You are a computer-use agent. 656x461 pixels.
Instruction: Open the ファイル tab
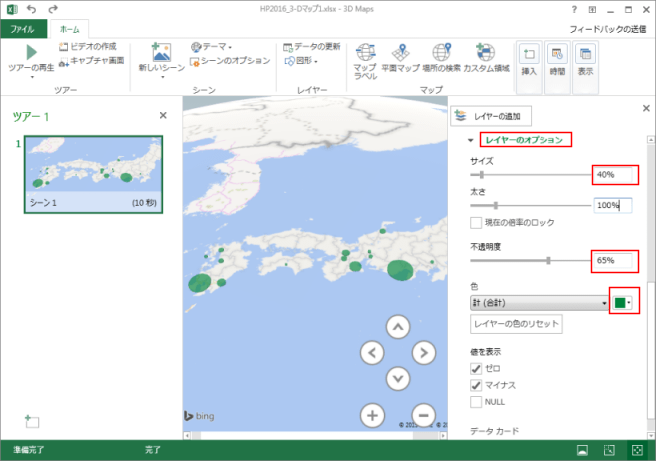(x=23, y=30)
